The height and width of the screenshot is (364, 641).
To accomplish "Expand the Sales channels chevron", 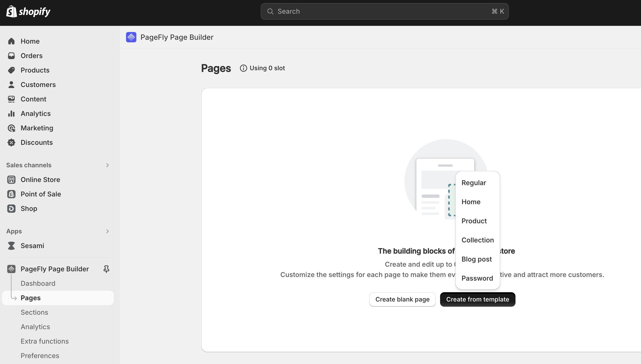I will click(x=107, y=165).
